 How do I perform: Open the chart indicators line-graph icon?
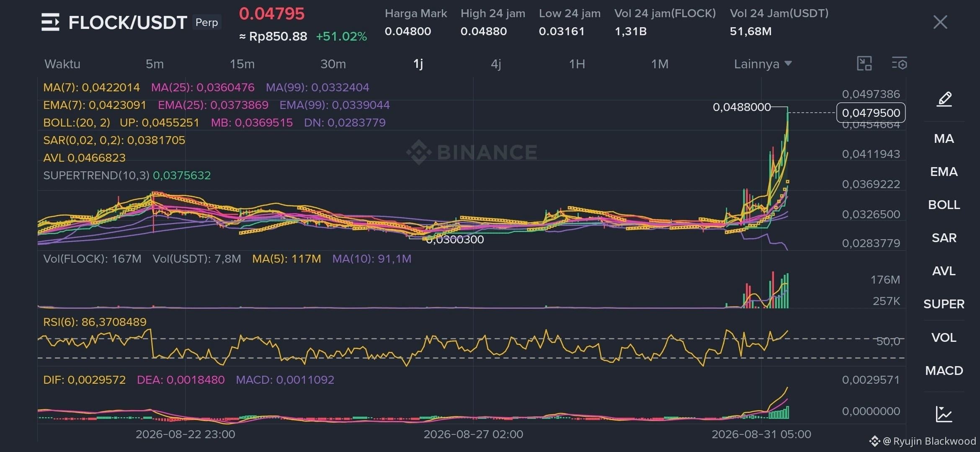(x=944, y=414)
